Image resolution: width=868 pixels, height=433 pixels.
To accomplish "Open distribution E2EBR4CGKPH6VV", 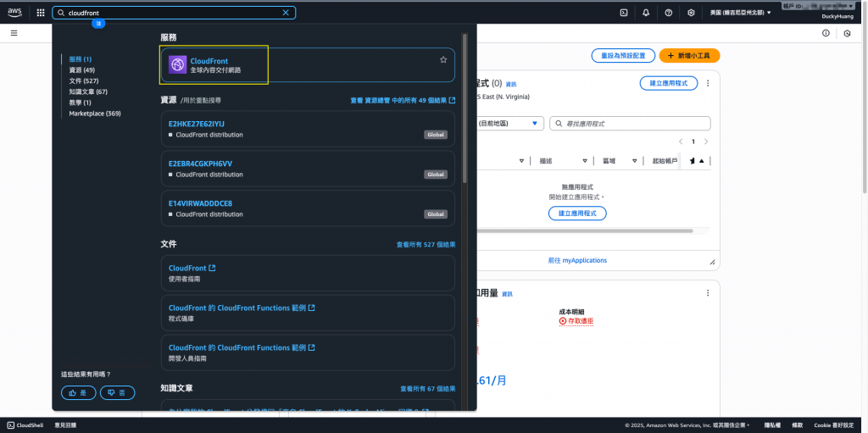I will click(200, 164).
